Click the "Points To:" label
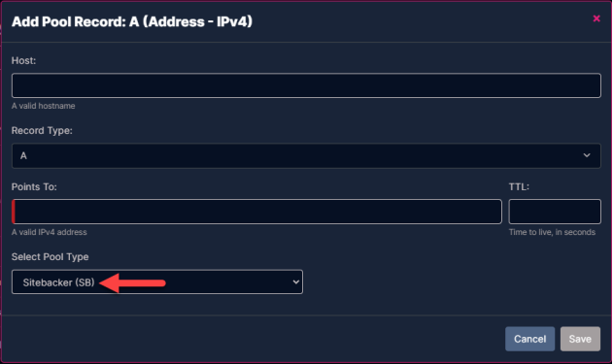Viewport: 613px width, 364px height. coord(34,186)
